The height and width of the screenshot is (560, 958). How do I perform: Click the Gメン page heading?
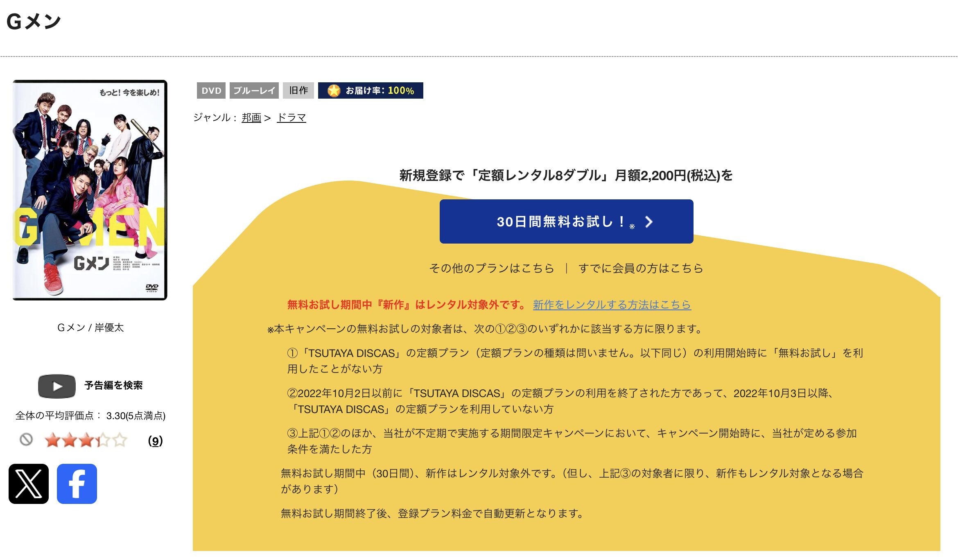34,22
